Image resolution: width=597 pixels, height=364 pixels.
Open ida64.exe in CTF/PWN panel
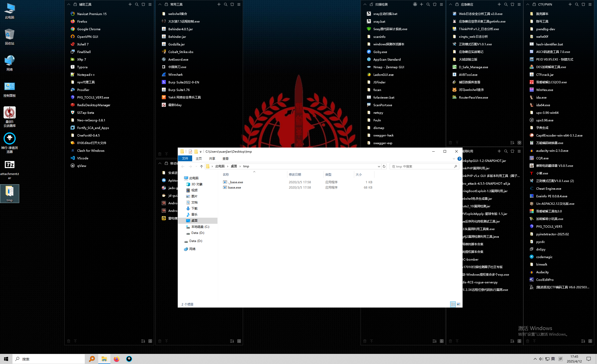(543, 105)
